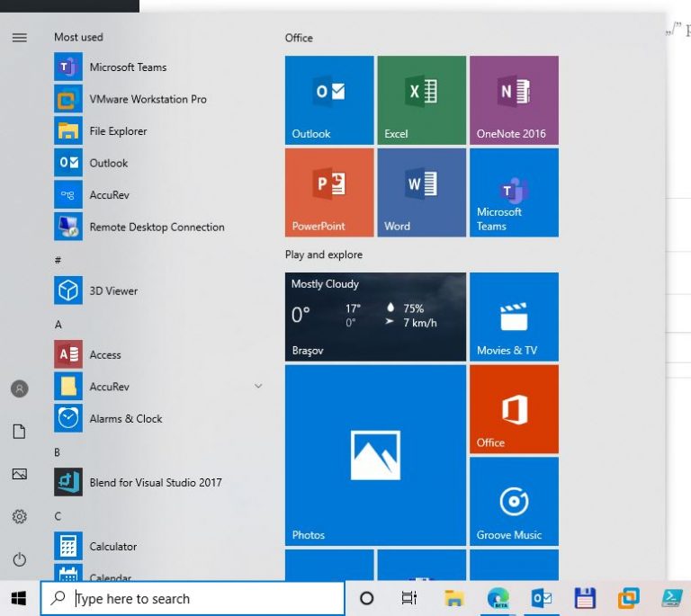The width and height of the screenshot is (691, 616).
Task: Open Documents from the Start sidebar
Action: tap(20, 432)
